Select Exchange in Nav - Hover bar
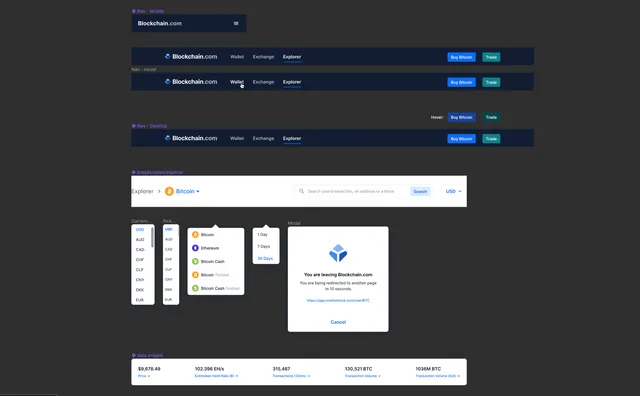 point(263,82)
